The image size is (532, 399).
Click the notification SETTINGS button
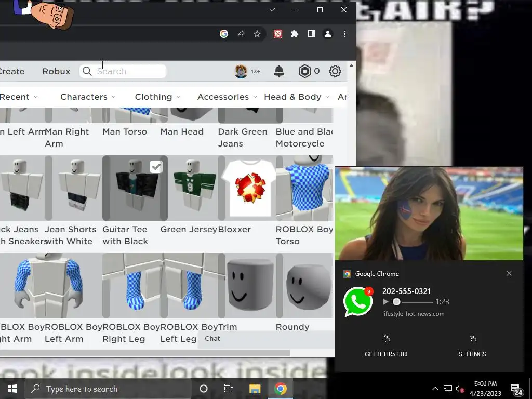point(472,347)
